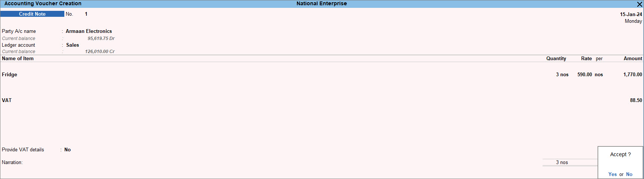Close the Accounting Voucher Creation screen
The image size is (644, 179).
click(640, 4)
